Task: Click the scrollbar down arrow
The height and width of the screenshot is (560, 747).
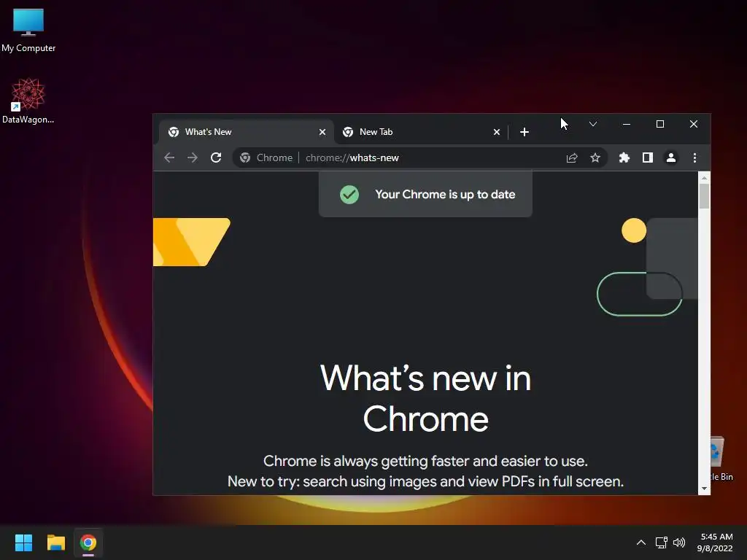Action: (x=704, y=489)
